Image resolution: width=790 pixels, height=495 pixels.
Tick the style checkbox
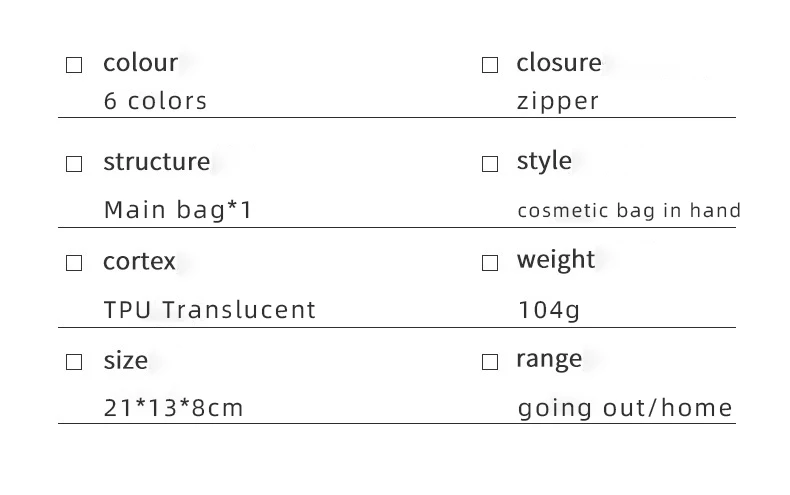490,164
